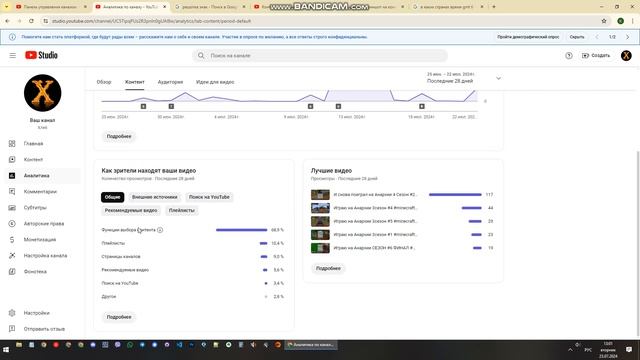The height and width of the screenshot is (360, 640).
Task: Select the Рекомендуемые видео chip
Action: click(x=131, y=211)
